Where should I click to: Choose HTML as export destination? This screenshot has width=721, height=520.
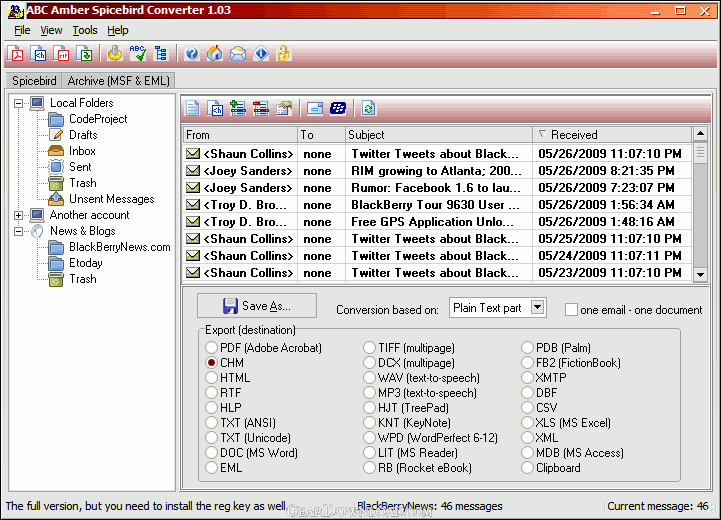[x=228, y=378]
